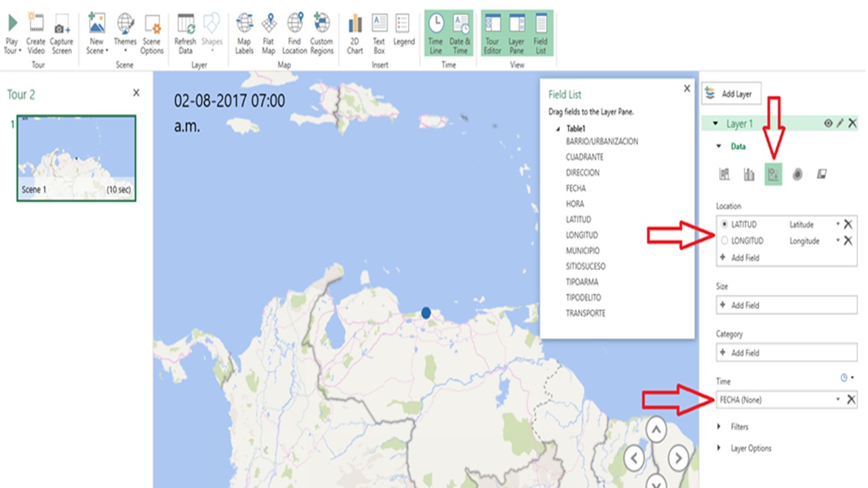Toggle Layer 1 visibility eye icon
Viewport: 868px width, 488px height.
(x=828, y=123)
